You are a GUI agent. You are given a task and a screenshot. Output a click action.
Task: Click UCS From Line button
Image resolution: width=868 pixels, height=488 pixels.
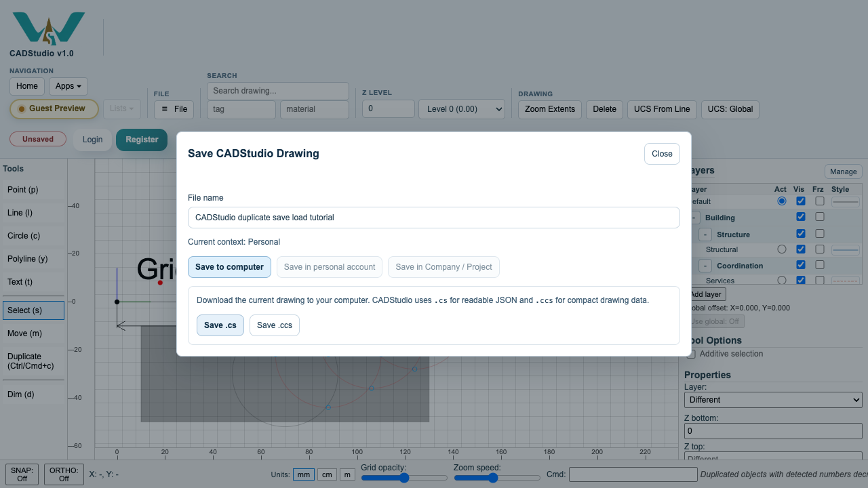(662, 109)
